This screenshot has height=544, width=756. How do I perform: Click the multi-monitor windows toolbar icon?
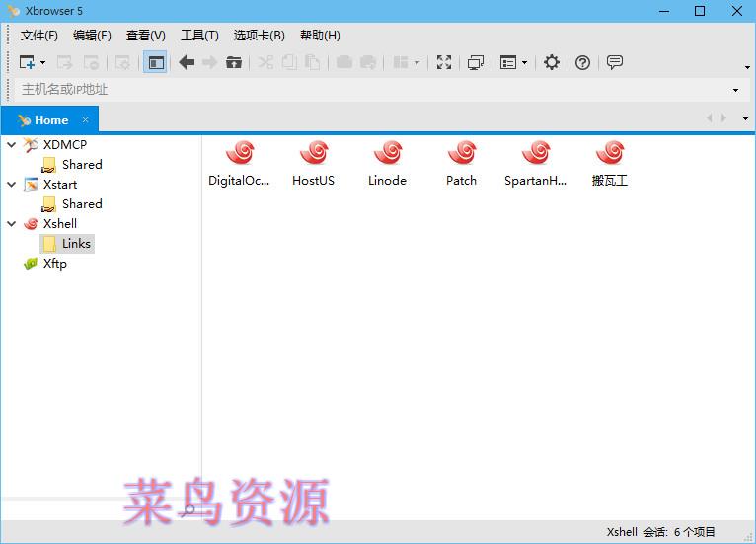coord(476,63)
